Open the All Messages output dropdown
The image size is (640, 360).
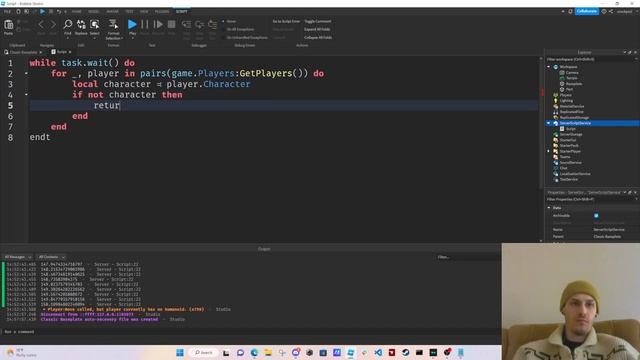[18, 257]
